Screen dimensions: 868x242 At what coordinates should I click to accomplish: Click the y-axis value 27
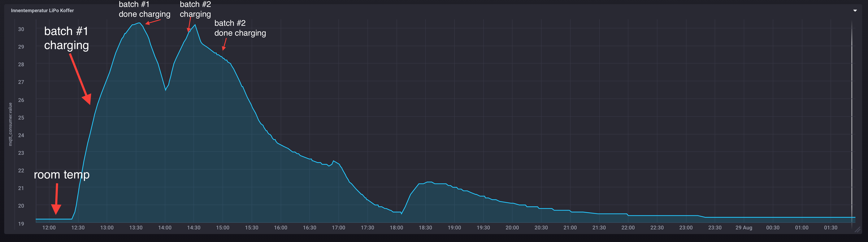point(21,82)
